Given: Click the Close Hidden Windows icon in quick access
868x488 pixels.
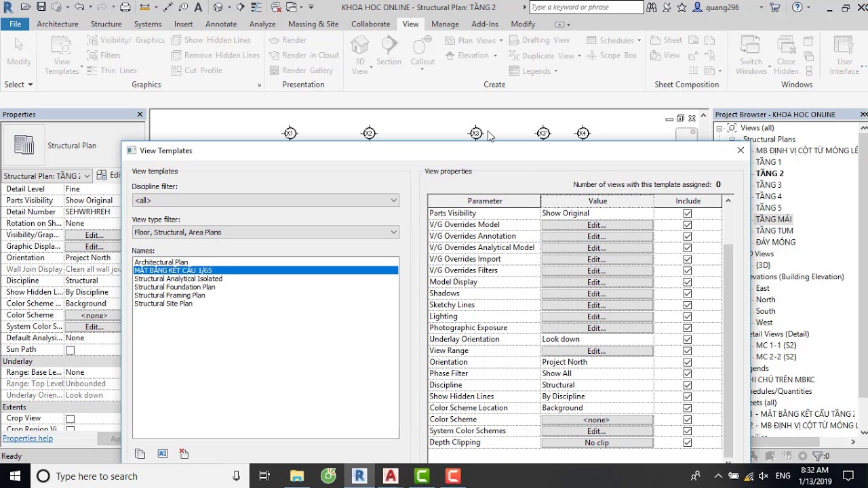Looking at the screenshot, I should (x=276, y=7).
